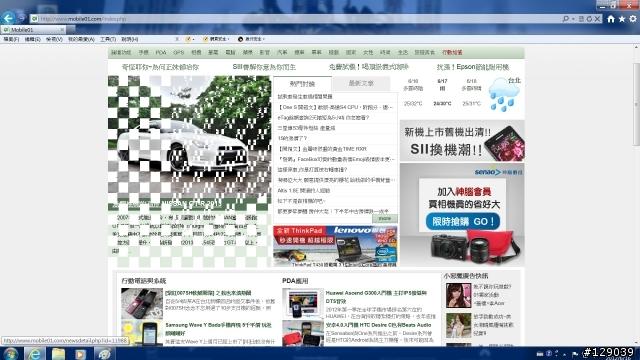Refresh the page with the reload icon

(x=589, y=19)
